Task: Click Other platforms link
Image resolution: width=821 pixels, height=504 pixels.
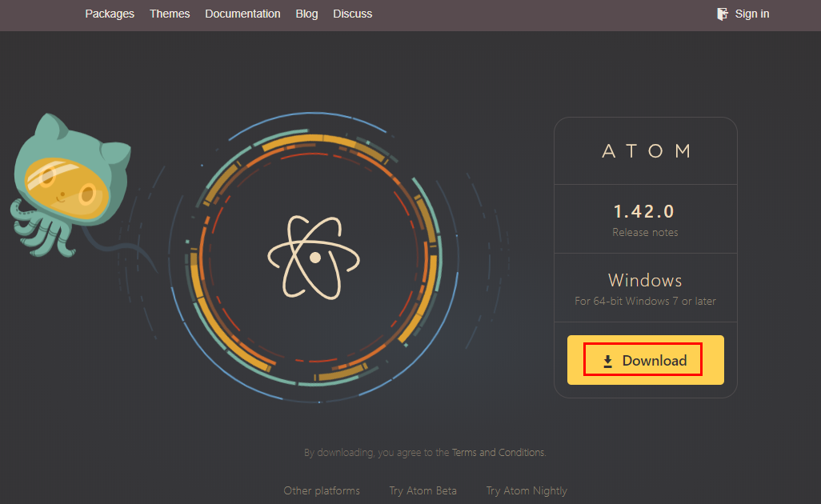Action: point(322,490)
